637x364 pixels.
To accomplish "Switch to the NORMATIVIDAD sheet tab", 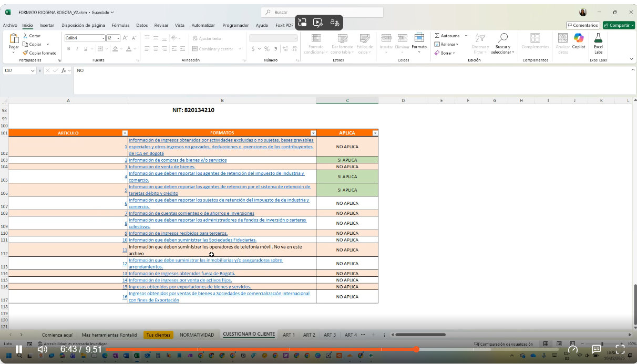I will tap(197, 335).
